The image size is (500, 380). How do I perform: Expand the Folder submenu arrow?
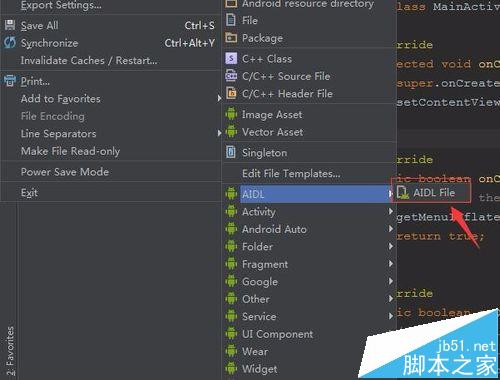tap(391, 246)
